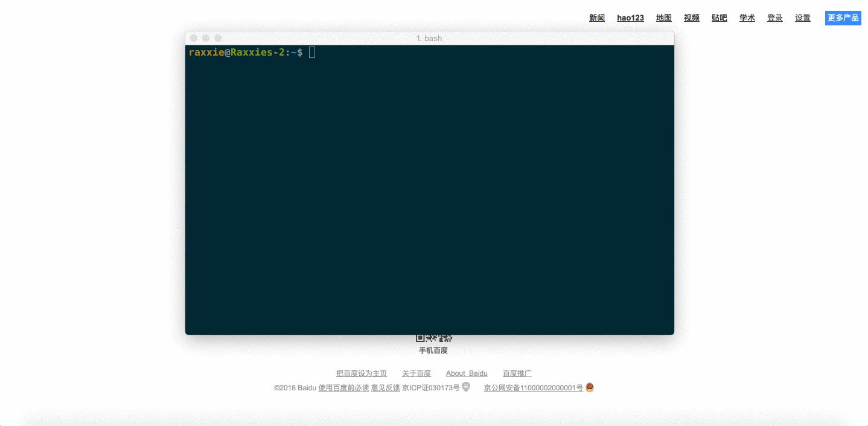Click the hao123 navigation link
Image resolution: width=868 pixels, height=426 pixels.
[630, 18]
